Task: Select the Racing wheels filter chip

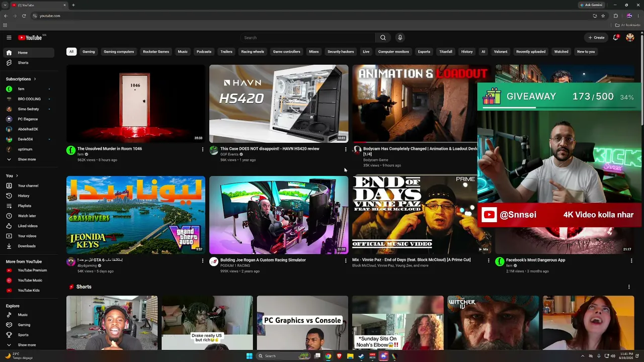Action: tap(253, 52)
